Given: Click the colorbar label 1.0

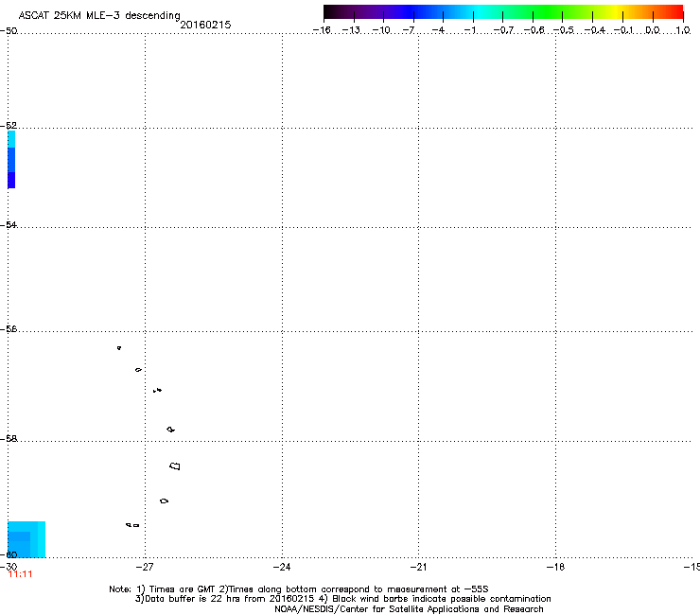Looking at the screenshot, I should (x=683, y=30).
